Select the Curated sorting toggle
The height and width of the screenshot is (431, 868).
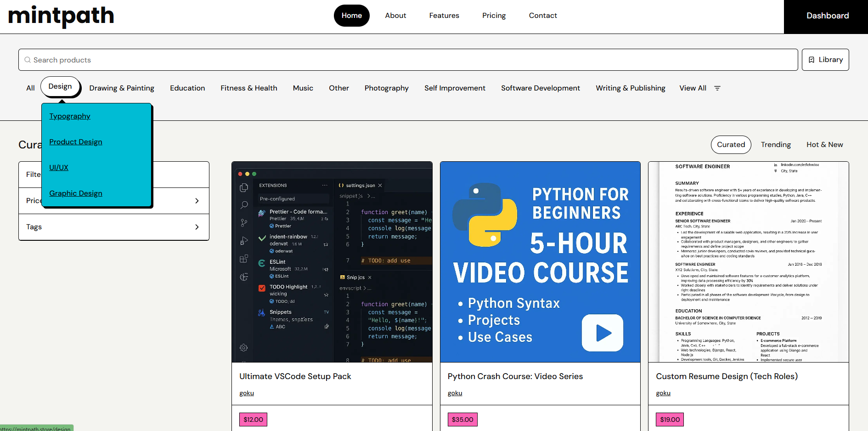pyautogui.click(x=731, y=145)
